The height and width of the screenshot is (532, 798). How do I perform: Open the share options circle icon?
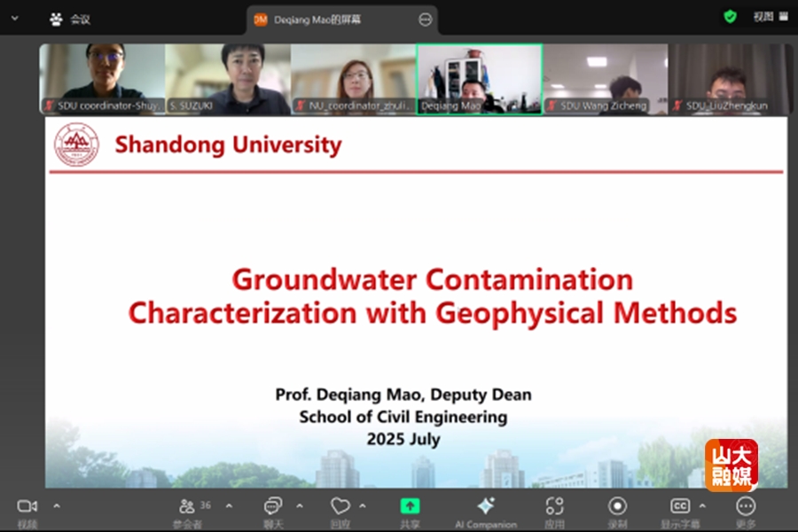point(425,20)
